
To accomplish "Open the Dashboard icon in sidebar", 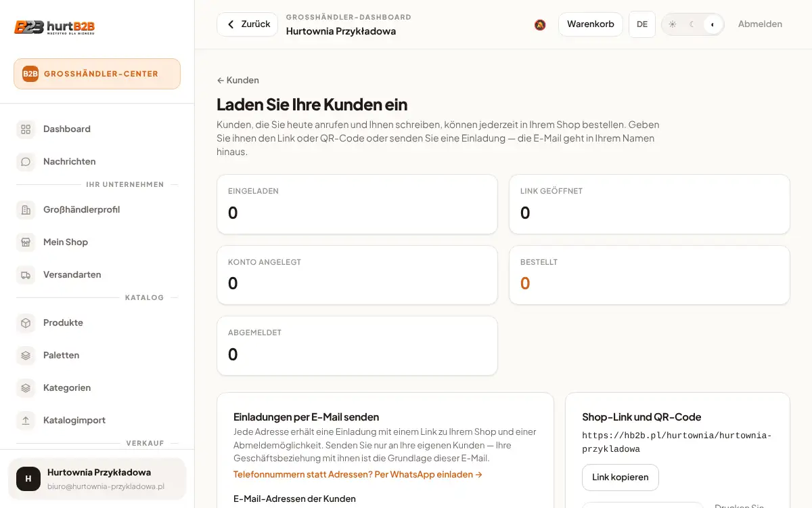I will [x=26, y=129].
